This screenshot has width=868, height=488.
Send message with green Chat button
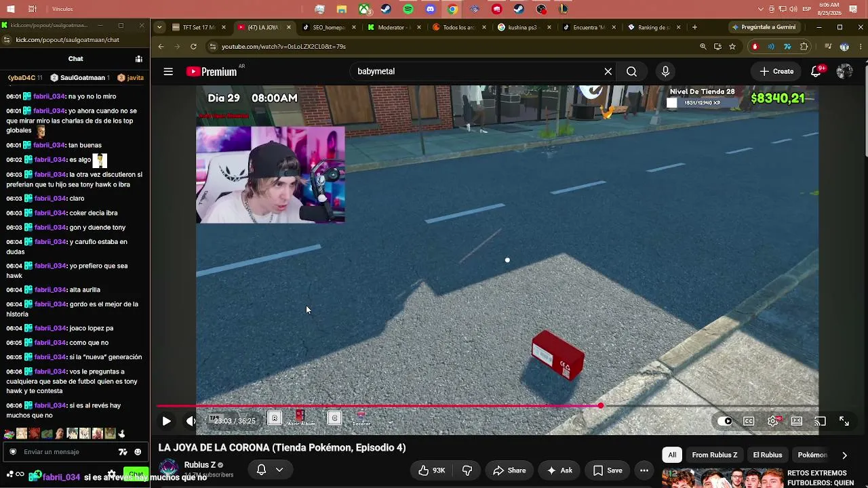point(136,474)
